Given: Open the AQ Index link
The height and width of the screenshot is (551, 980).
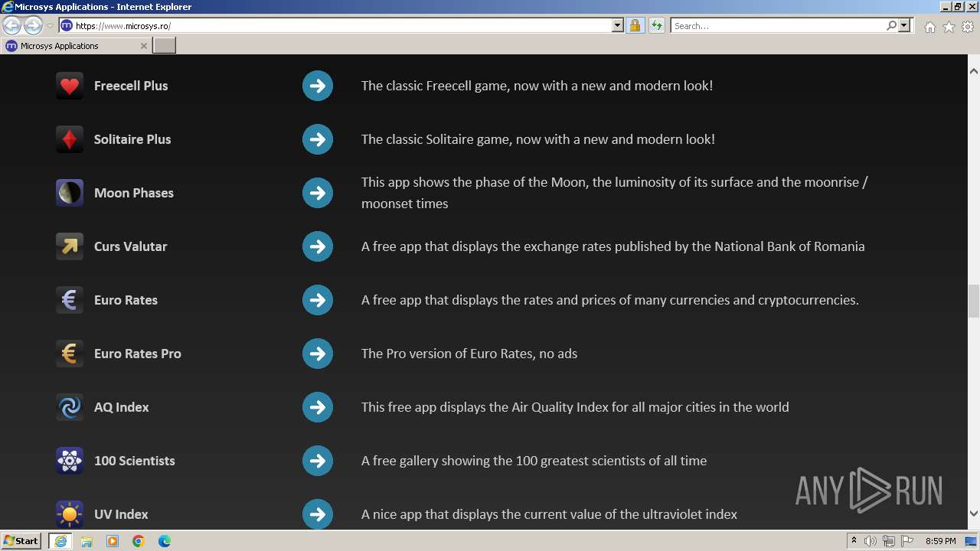Looking at the screenshot, I should (x=122, y=407).
